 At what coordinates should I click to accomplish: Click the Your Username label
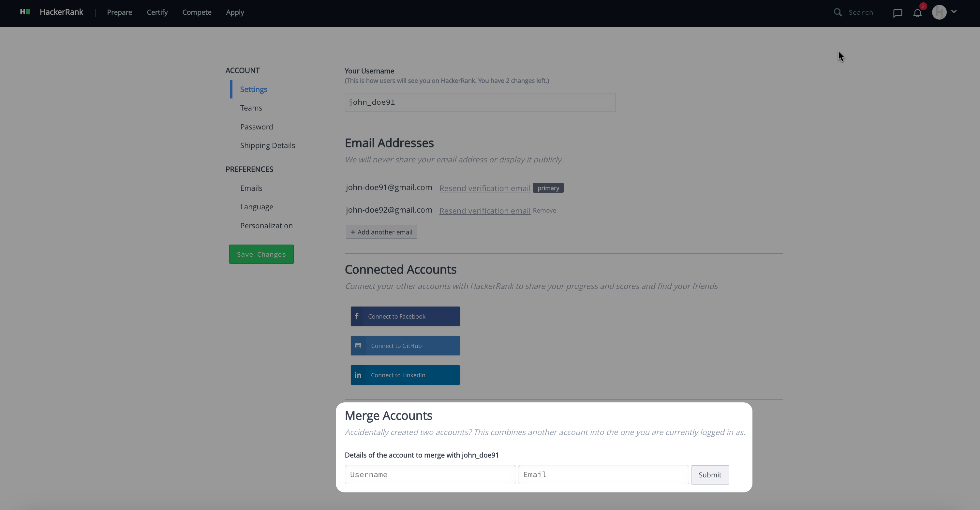point(369,71)
